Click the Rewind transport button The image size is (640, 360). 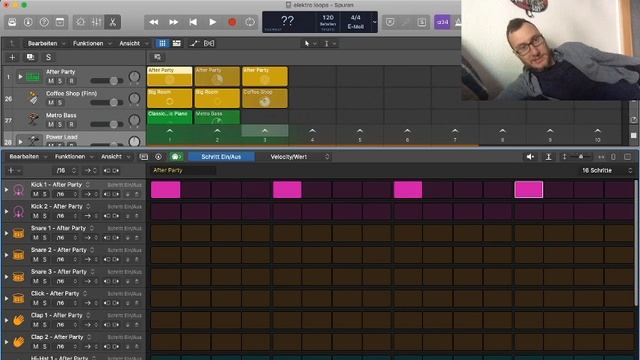154,22
